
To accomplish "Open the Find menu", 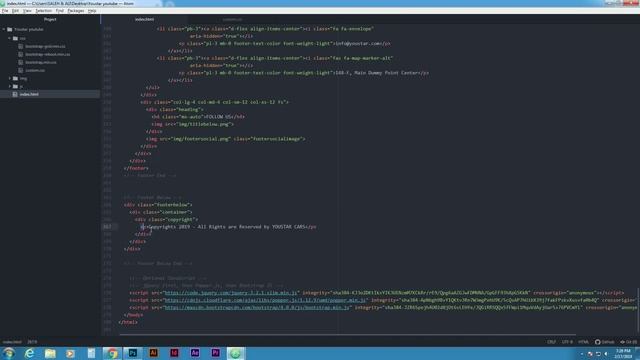I will click(60, 11).
